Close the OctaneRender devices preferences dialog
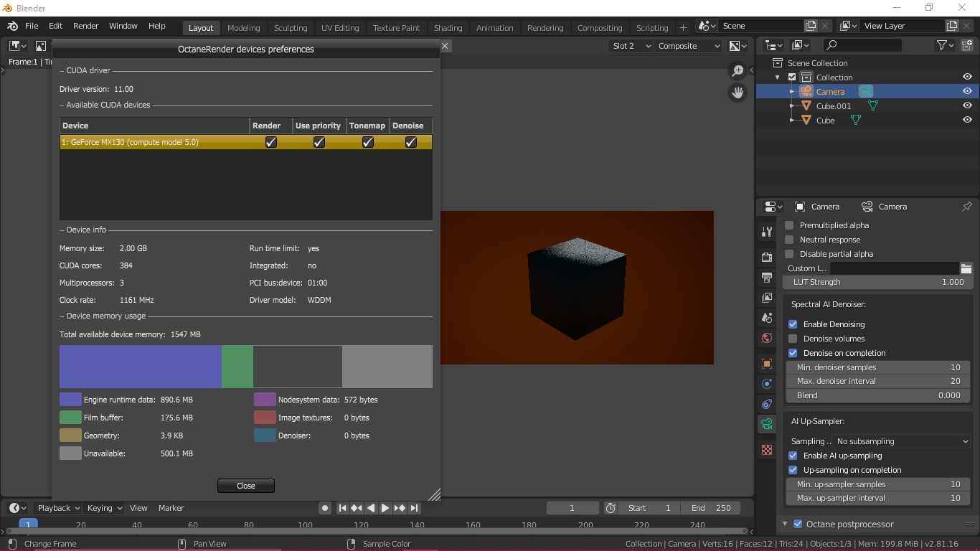The image size is (980, 551). (246, 486)
